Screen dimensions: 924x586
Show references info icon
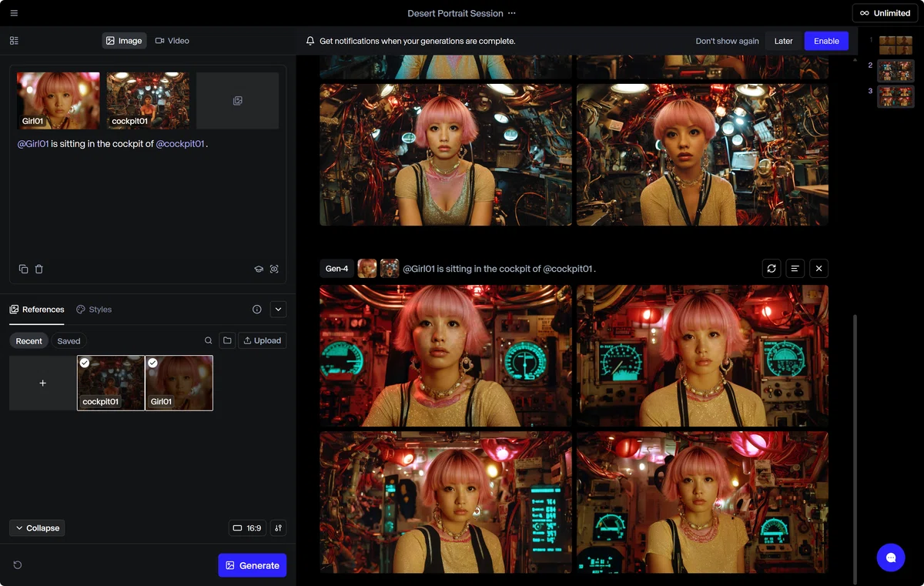(257, 310)
